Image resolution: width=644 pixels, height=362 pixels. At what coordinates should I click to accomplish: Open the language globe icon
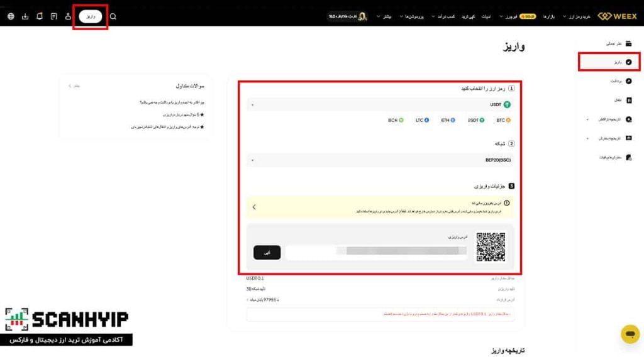click(11, 16)
